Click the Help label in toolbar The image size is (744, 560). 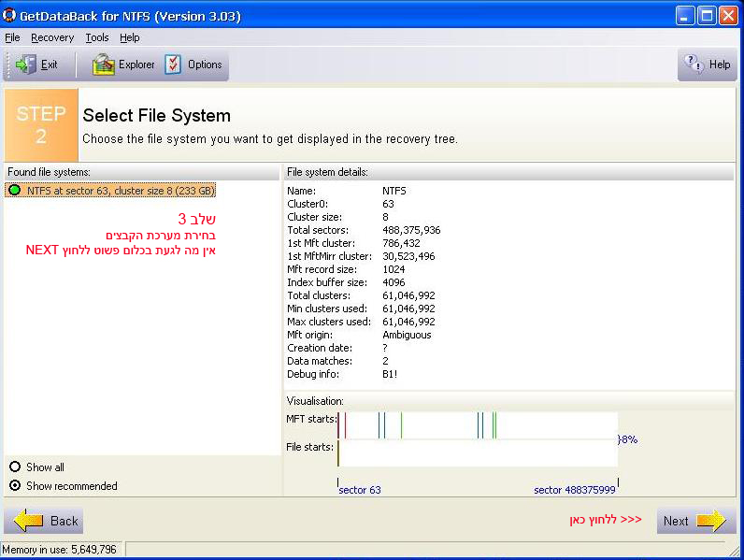(720, 65)
